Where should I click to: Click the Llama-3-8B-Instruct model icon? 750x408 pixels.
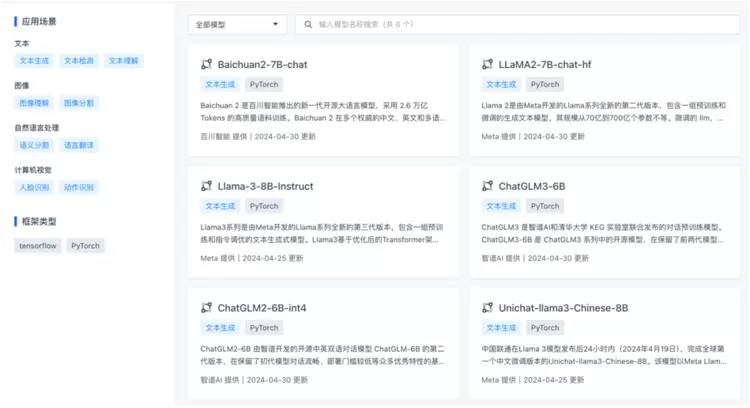(206, 186)
